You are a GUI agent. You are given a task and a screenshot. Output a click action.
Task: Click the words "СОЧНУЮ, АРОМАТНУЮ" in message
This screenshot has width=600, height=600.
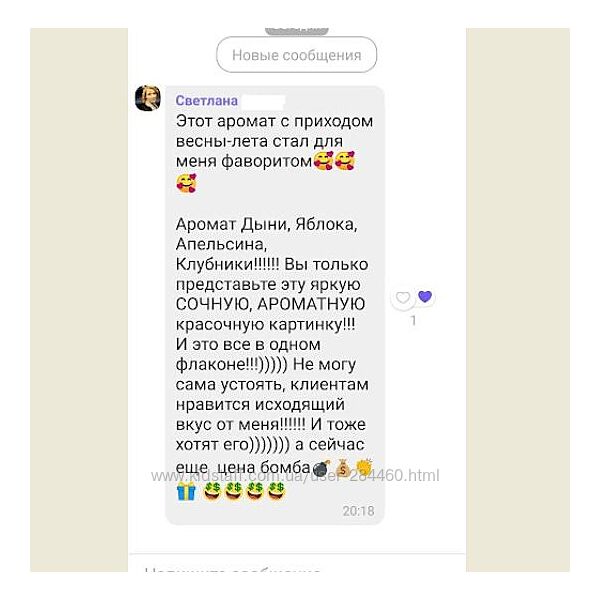point(270,304)
